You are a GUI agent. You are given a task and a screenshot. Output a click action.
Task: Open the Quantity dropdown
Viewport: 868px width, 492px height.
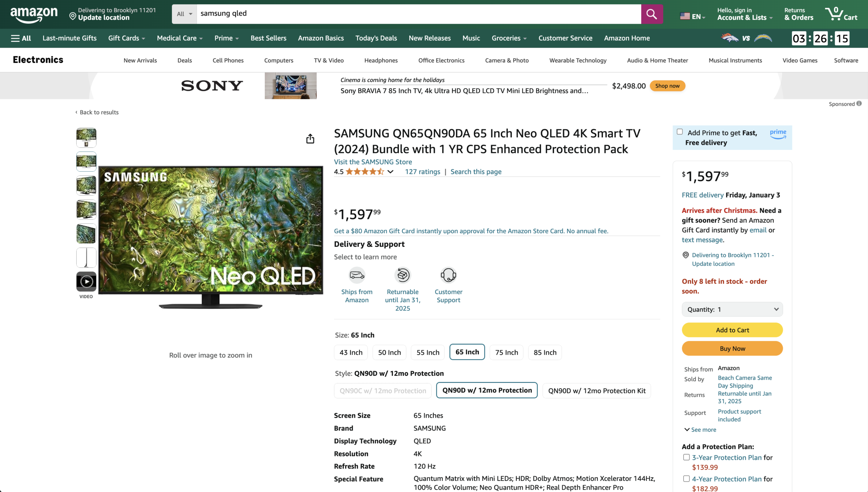tap(732, 309)
